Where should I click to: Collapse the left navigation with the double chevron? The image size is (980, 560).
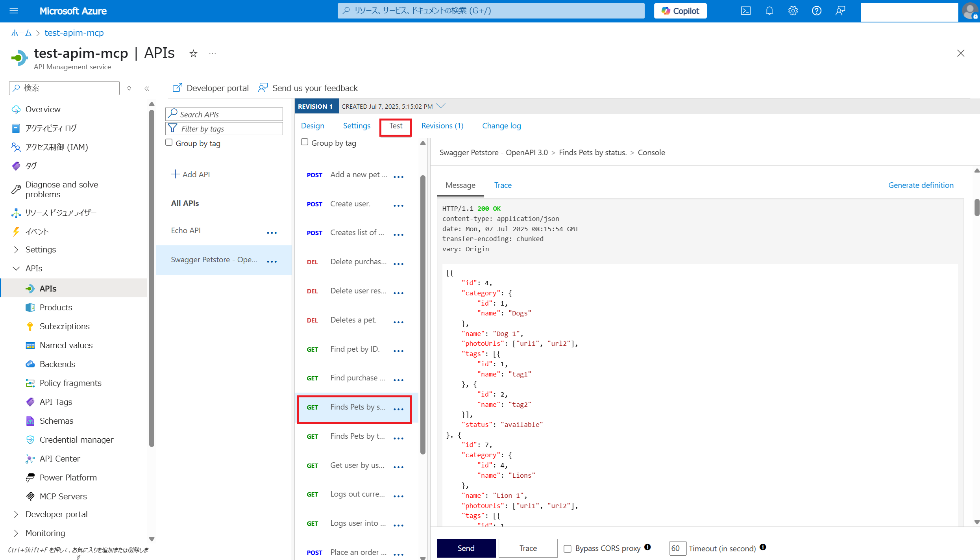point(147,88)
